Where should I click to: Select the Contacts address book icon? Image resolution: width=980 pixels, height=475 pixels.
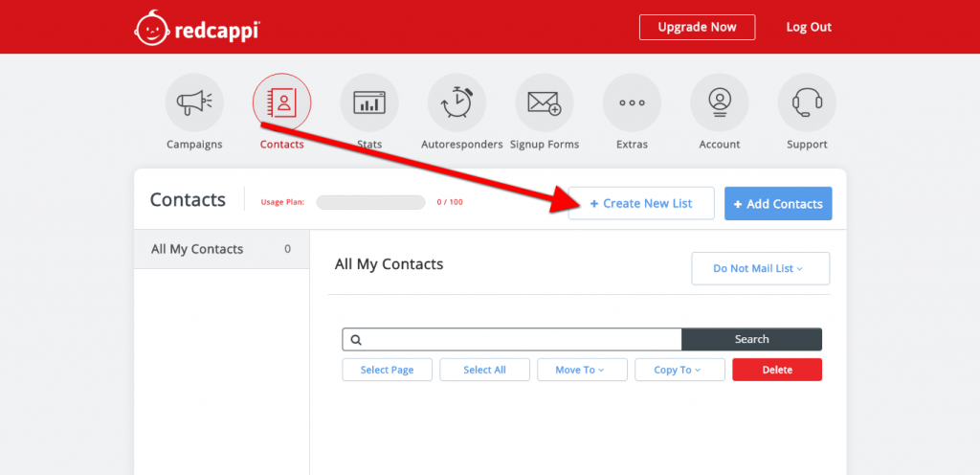coord(282,102)
